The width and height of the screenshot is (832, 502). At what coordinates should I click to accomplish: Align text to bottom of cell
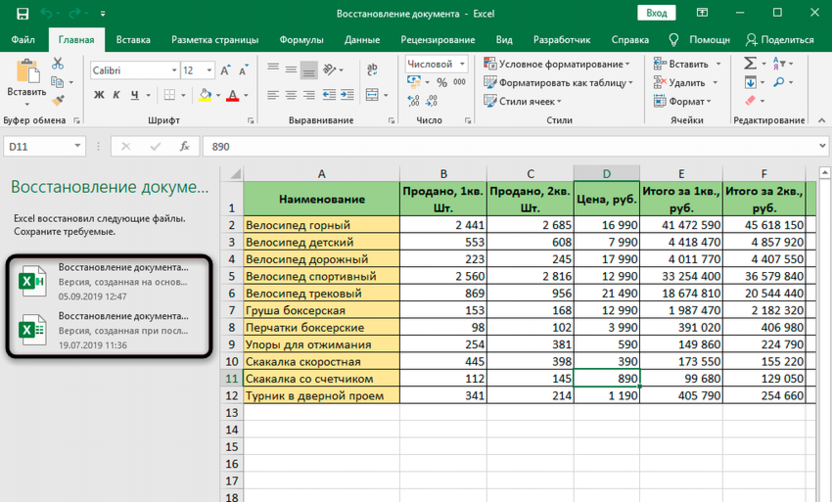309,70
